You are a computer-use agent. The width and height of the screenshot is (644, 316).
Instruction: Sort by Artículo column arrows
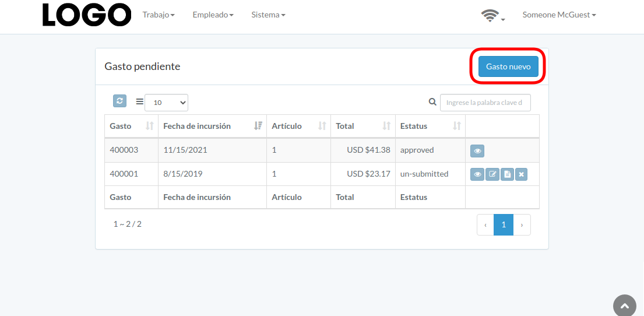(x=322, y=126)
